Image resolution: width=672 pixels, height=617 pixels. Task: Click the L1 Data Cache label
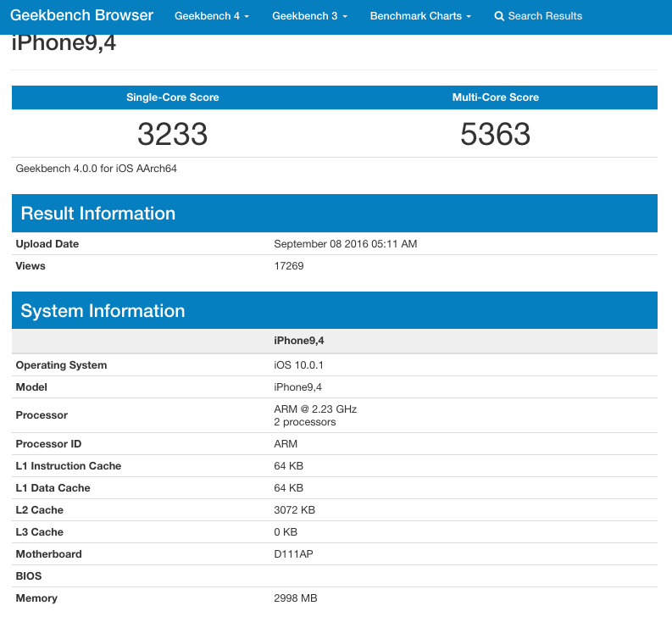53,488
